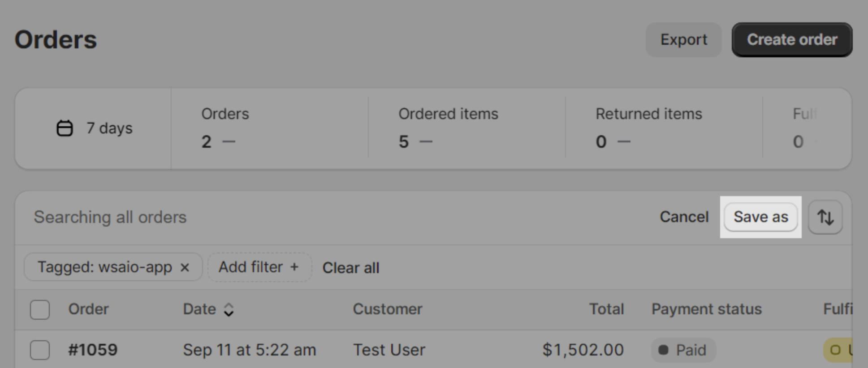Click Save as to save view
The image size is (868, 368).
(760, 217)
